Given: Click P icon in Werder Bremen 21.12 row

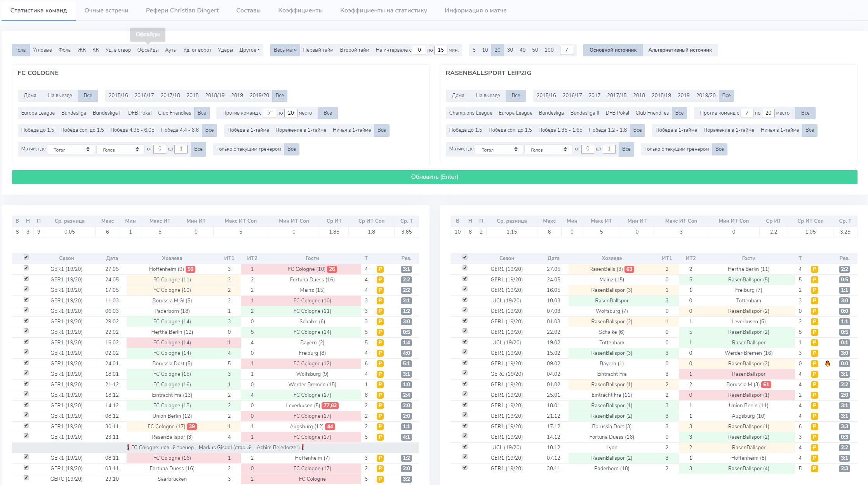Looking at the screenshot, I should click(380, 384).
